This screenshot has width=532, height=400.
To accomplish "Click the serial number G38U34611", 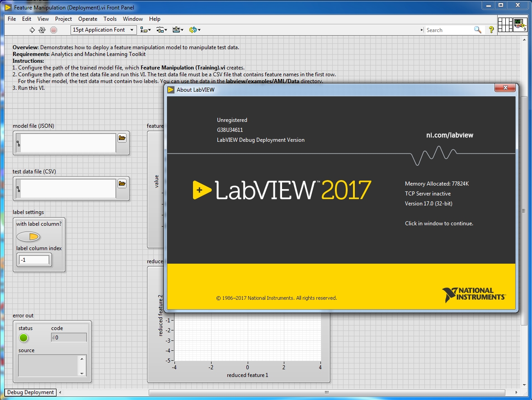I will point(230,130).
